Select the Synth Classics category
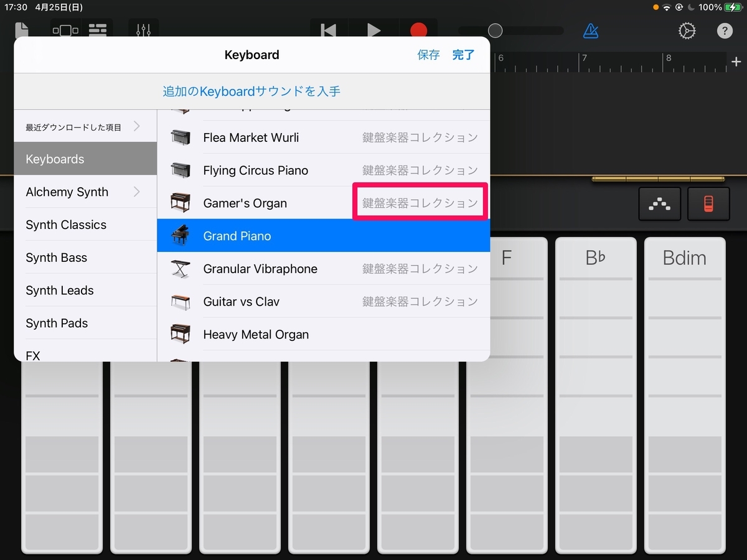This screenshot has width=747, height=560. tap(85, 225)
